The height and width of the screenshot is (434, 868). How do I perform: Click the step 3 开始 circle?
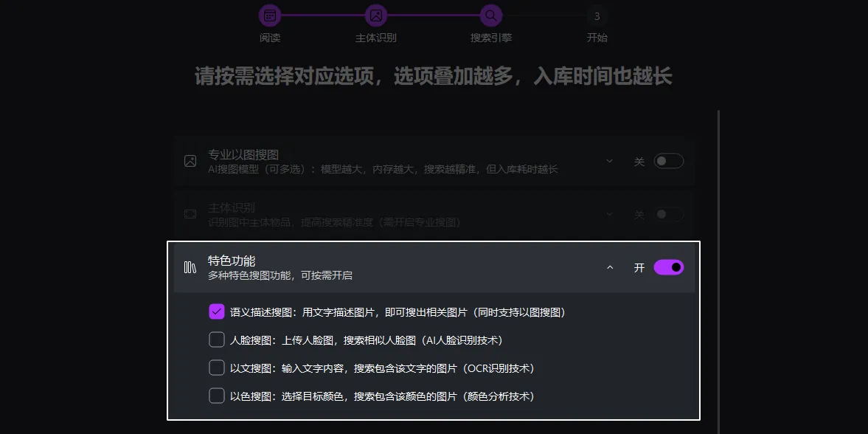pyautogui.click(x=597, y=15)
